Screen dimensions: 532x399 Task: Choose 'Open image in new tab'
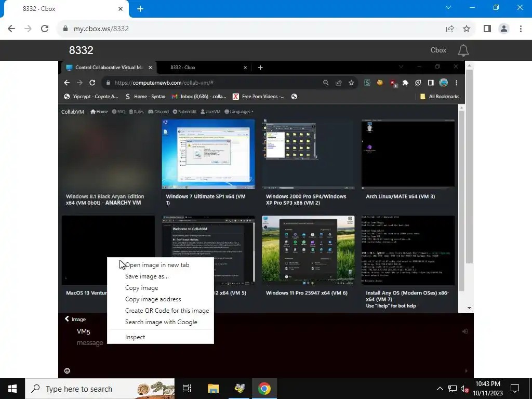(161, 265)
